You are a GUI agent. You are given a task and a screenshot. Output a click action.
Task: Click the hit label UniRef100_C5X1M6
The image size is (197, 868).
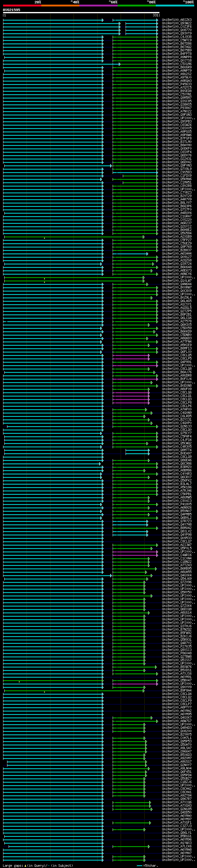coord(177,64)
